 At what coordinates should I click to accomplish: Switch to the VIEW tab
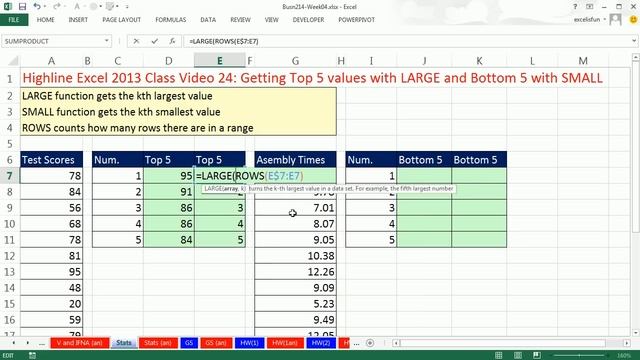[x=271, y=20]
